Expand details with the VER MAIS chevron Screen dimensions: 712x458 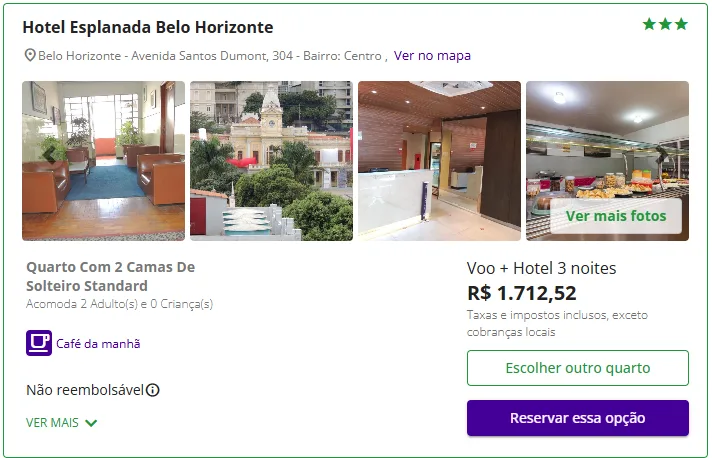(x=91, y=423)
